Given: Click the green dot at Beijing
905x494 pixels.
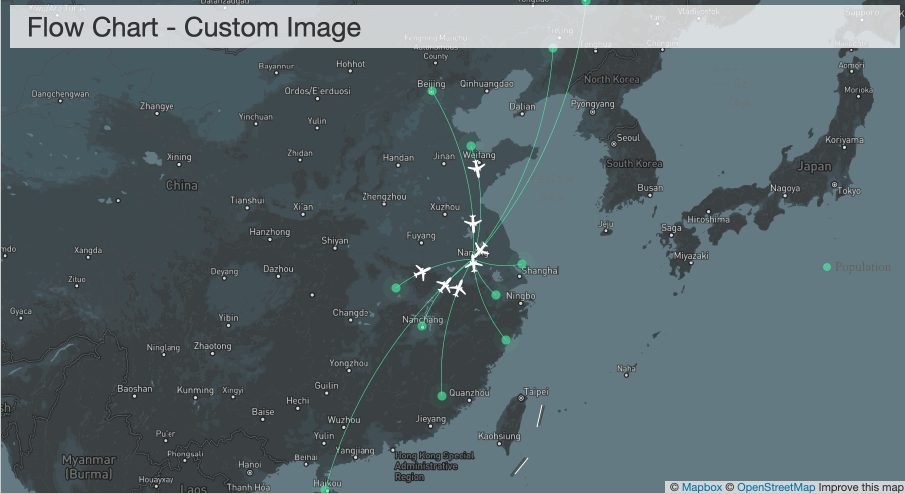Looking at the screenshot, I should tap(432, 91).
